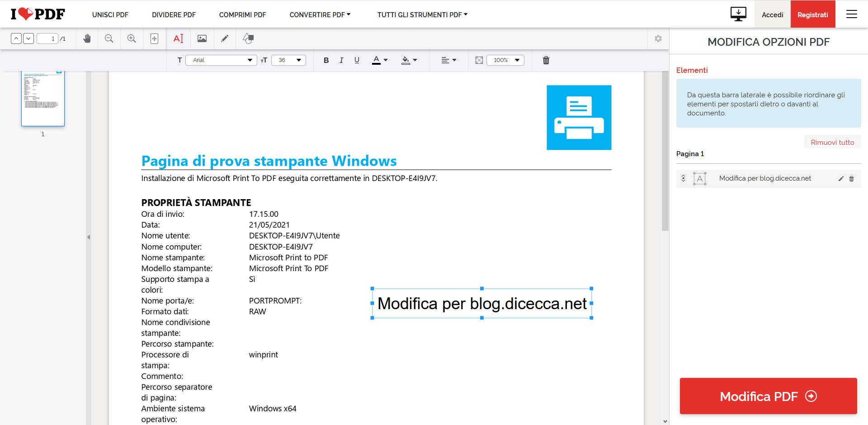Delete the selected text element with trash icon

[x=546, y=60]
